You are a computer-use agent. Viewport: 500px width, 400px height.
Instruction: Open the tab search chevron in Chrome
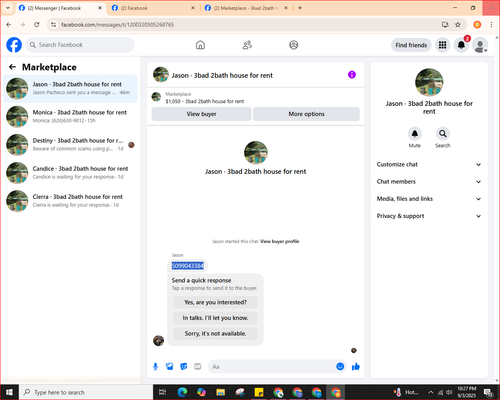click(x=8, y=8)
